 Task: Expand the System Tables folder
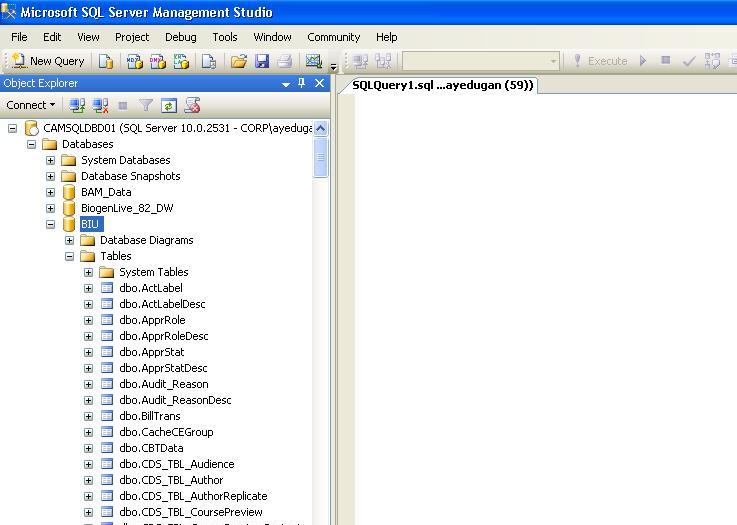pyautogui.click(x=88, y=272)
